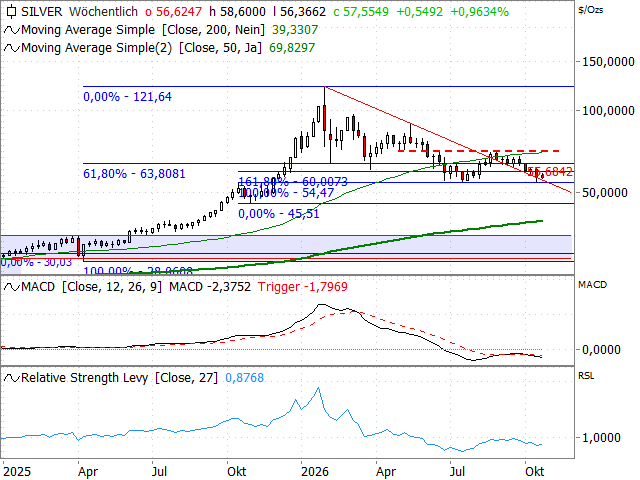
Task: Click the MACD axis title on the right
Action: (593, 285)
